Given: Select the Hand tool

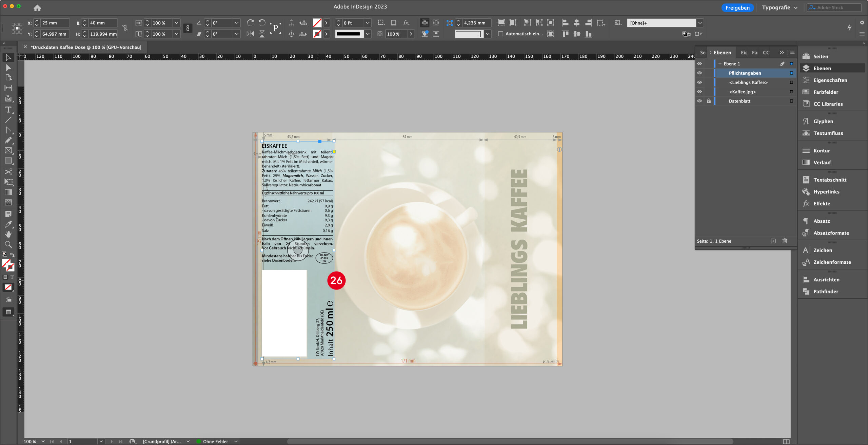Looking at the screenshot, I should pyautogui.click(x=8, y=234).
